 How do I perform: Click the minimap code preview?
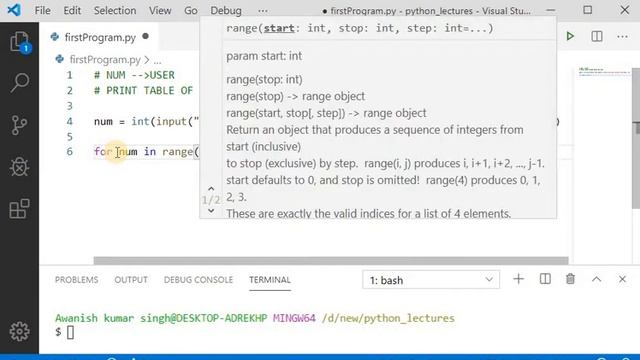click(x=604, y=71)
